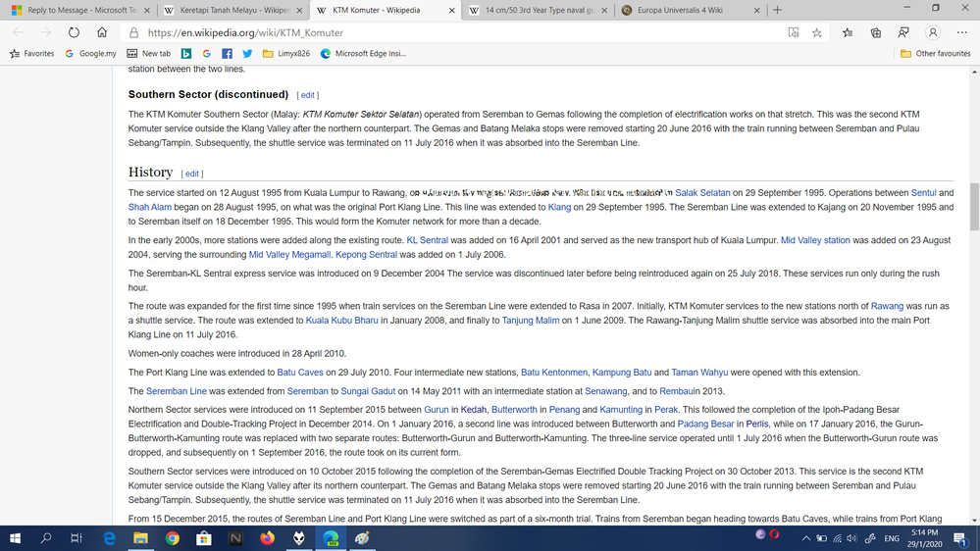
Task: Reload the current page
Action: (x=74, y=32)
